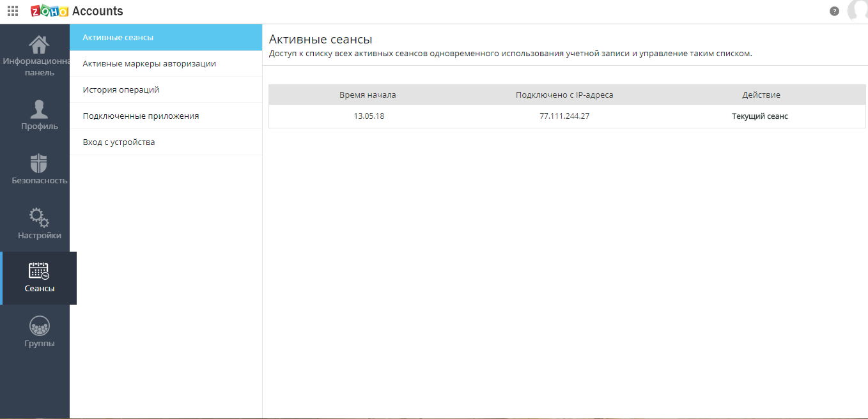868x419 pixels.
Task: Click the Группы people icon
Action: pos(39,326)
